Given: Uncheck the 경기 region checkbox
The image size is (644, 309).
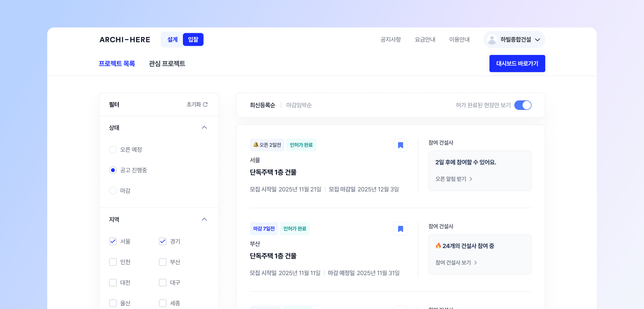Looking at the screenshot, I should click(x=163, y=241).
